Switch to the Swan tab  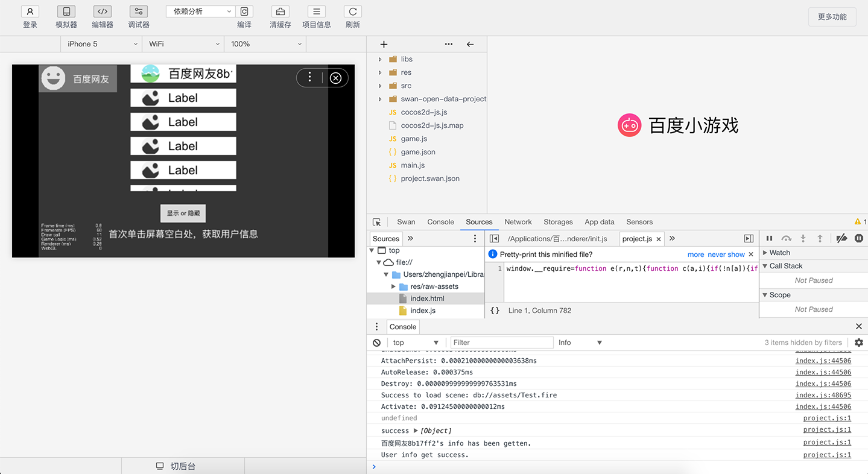click(406, 222)
